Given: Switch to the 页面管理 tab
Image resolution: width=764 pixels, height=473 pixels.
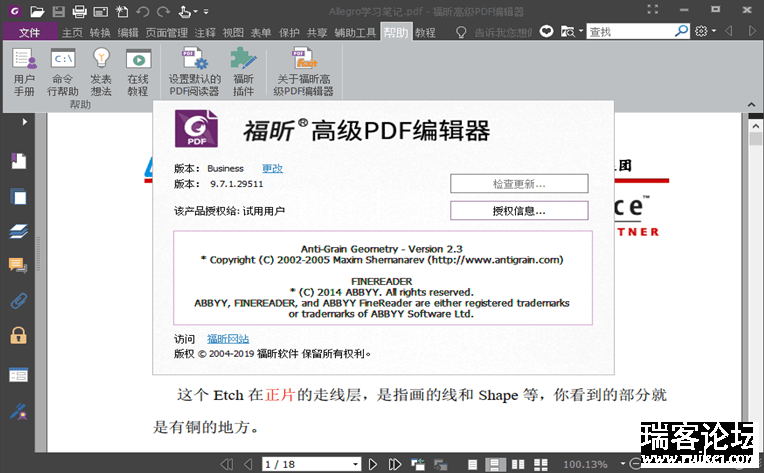Looking at the screenshot, I should tap(167, 33).
